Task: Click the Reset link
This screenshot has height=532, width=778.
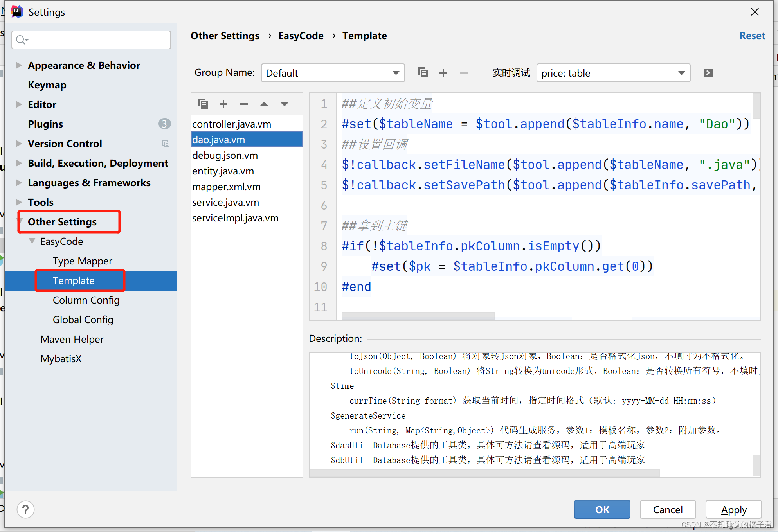Action: click(x=752, y=36)
